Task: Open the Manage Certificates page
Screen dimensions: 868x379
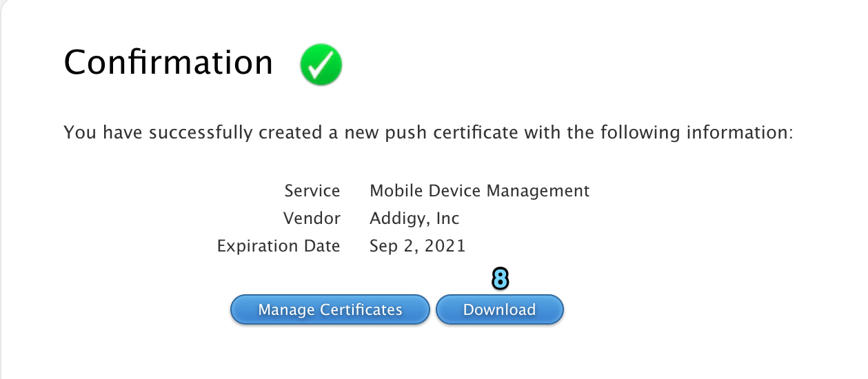Action: pyautogui.click(x=330, y=310)
